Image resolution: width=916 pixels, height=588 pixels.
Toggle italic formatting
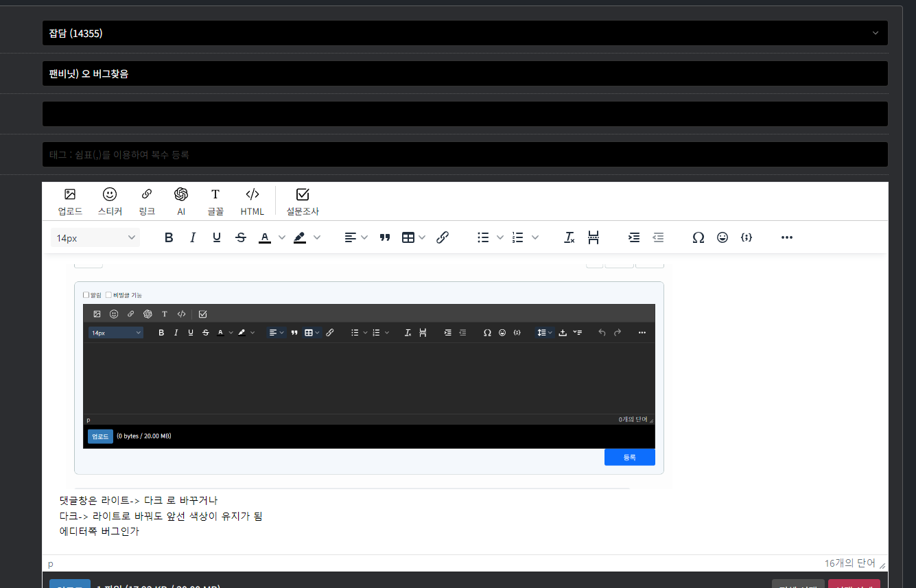(x=193, y=237)
